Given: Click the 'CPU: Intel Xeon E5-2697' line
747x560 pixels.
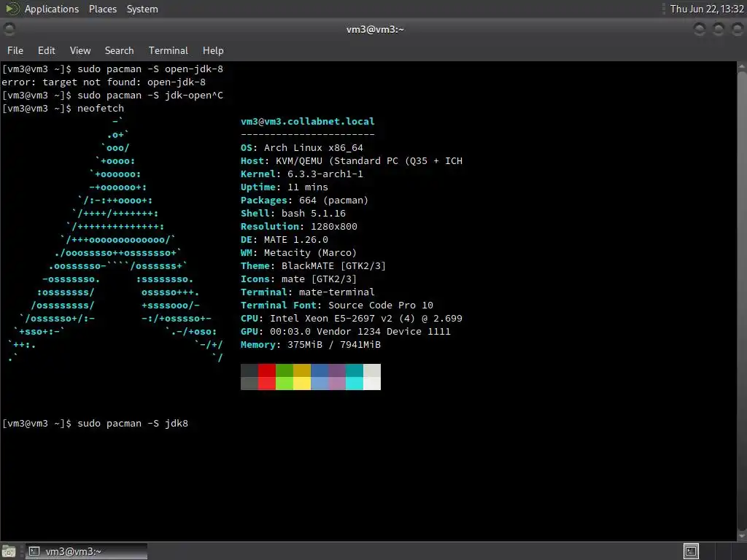Looking at the screenshot, I should pyautogui.click(x=352, y=319).
